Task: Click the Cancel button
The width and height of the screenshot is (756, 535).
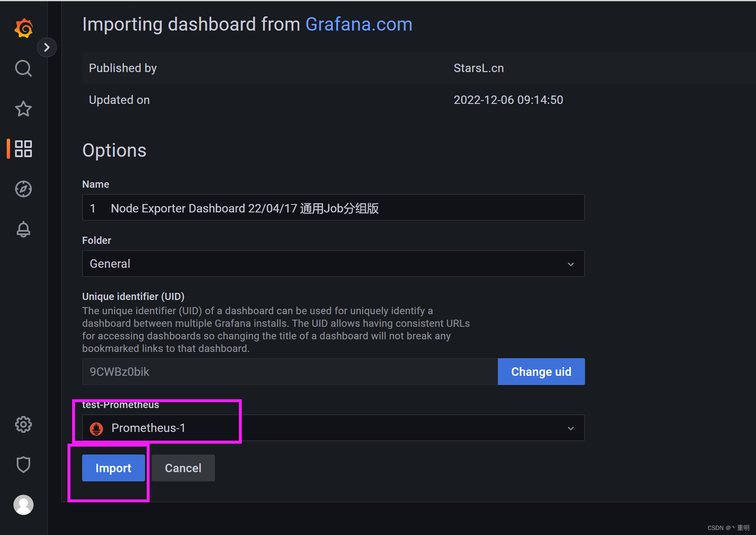Action: click(183, 468)
